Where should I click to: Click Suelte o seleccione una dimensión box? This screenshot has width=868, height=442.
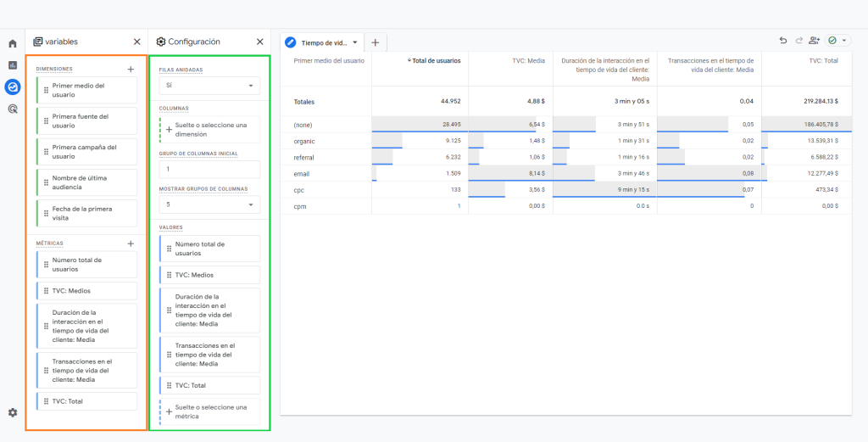coord(209,130)
